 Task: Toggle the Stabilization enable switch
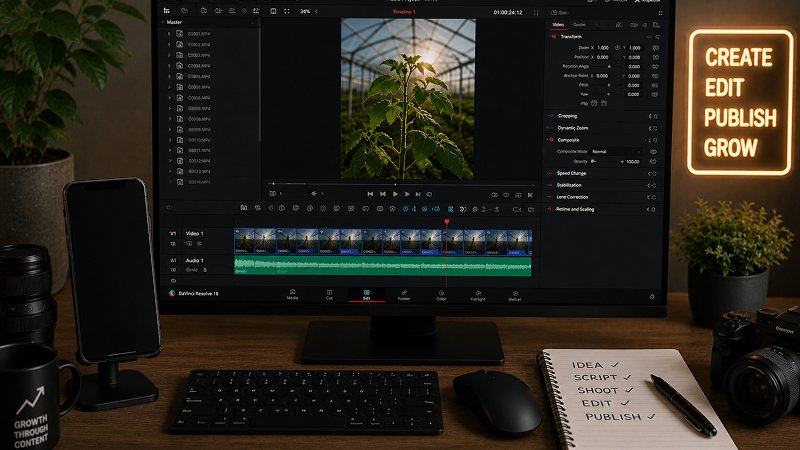550,185
